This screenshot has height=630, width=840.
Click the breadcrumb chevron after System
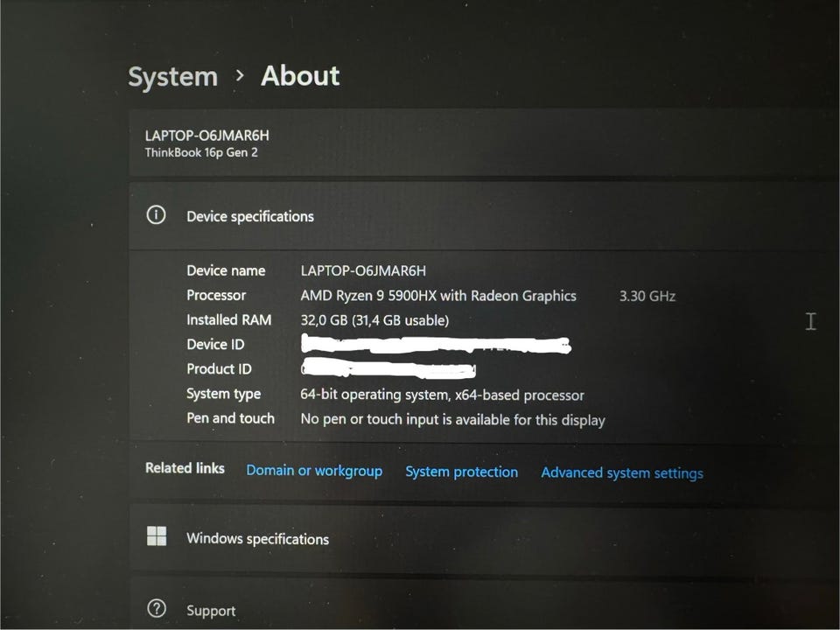(x=240, y=76)
